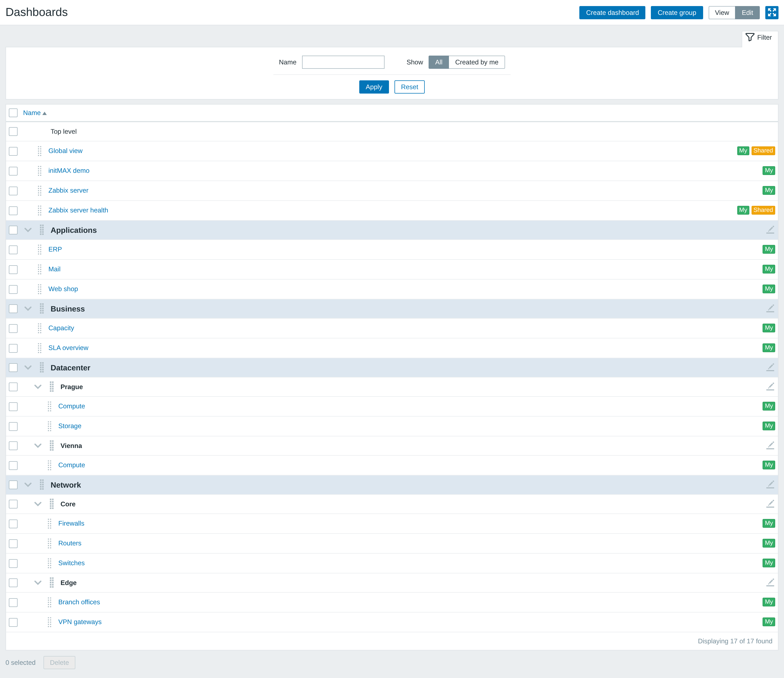Show only Created by me dashboards
The height and width of the screenshot is (678, 784).
476,62
